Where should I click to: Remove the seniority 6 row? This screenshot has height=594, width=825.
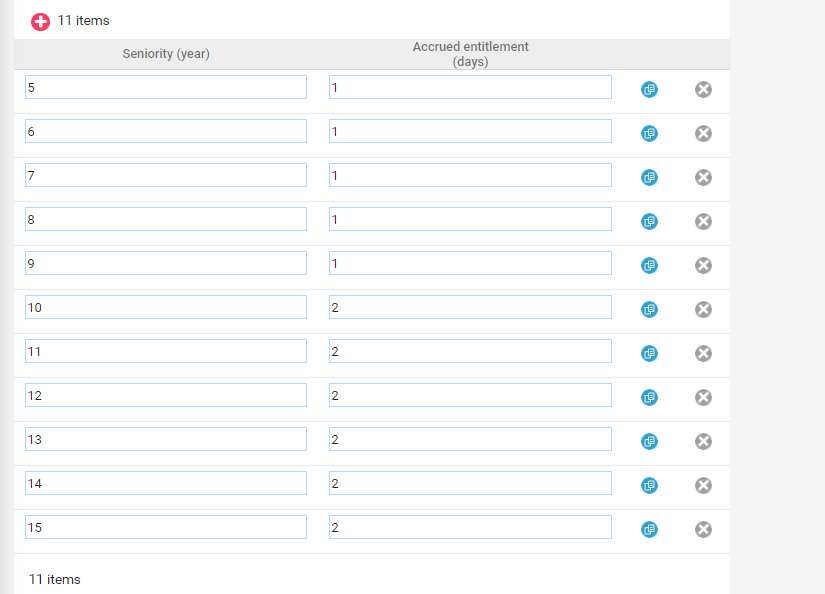[703, 134]
